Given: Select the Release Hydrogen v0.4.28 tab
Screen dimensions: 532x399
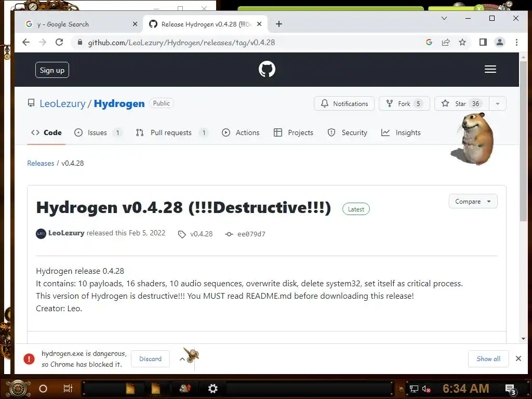Looking at the screenshot, I should (x=205, y=24).
